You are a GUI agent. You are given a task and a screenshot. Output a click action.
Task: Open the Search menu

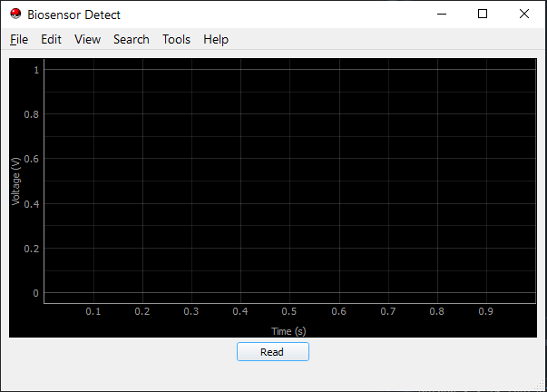(x=131, y=39)
